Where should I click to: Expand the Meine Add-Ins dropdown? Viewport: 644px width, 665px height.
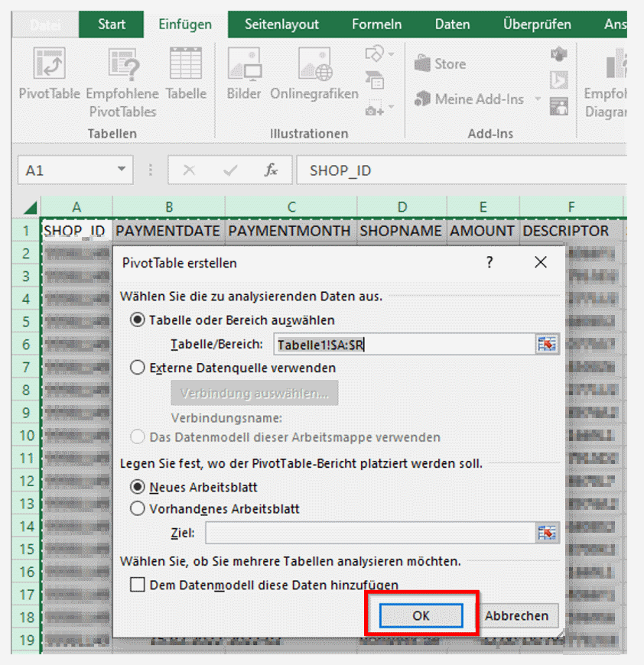tap(538, 99)
